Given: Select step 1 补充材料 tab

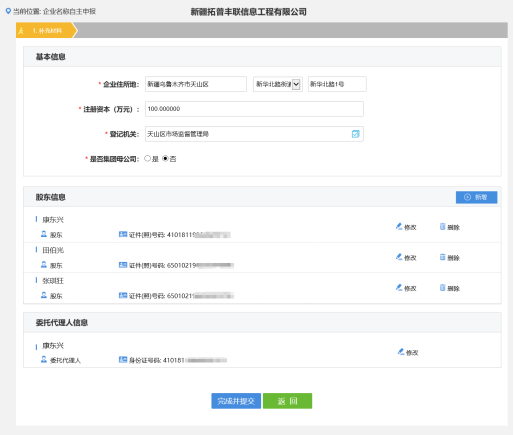Looking at the screenshot, I should pos(46,30).
